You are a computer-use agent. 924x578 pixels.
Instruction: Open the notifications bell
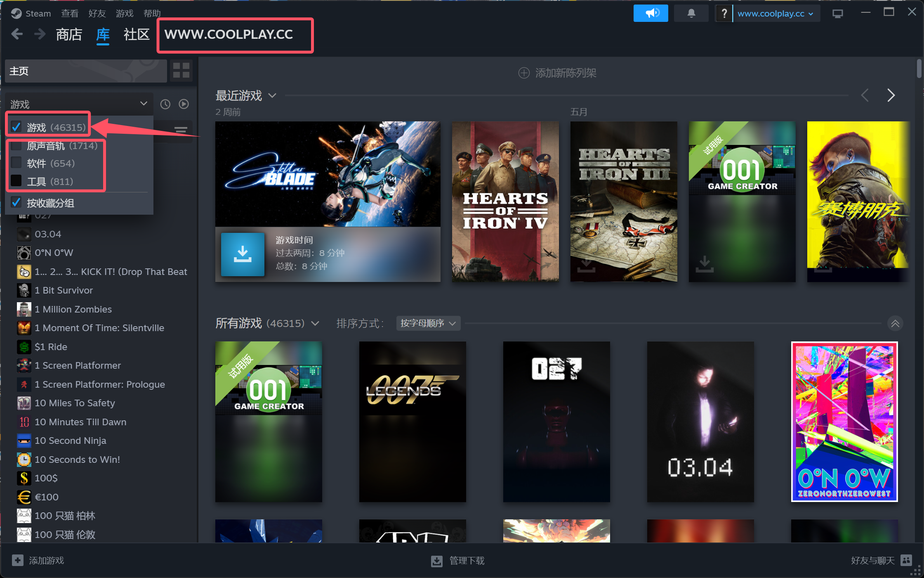tap(691, 13)
